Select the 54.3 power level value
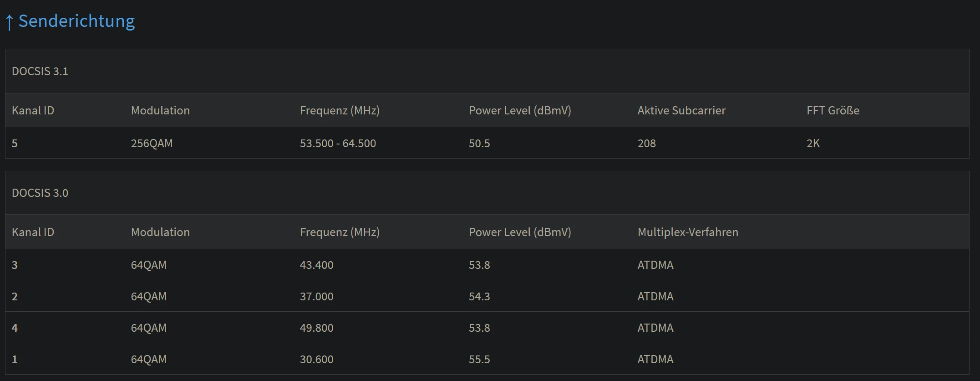The width and height of the screenshot is (980, 381). pyautogui.click(x=479, y=297)
